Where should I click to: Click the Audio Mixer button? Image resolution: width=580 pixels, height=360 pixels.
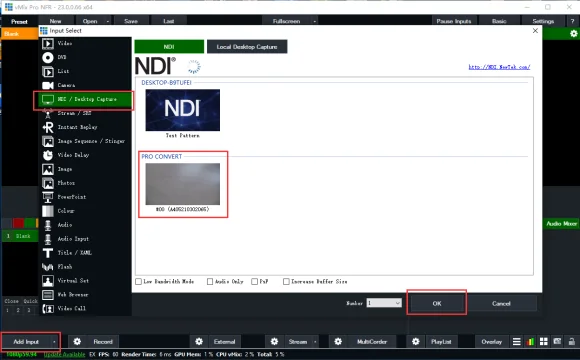[x=562, y=224]
